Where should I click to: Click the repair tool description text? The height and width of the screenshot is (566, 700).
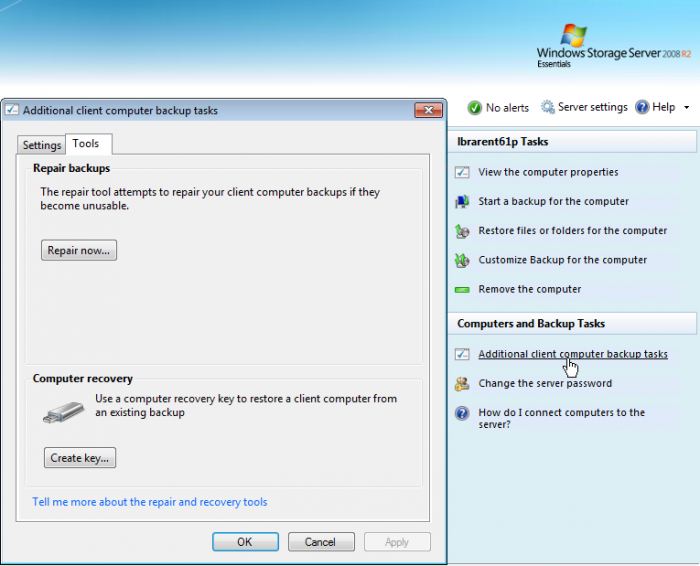(x=210, y=199)
